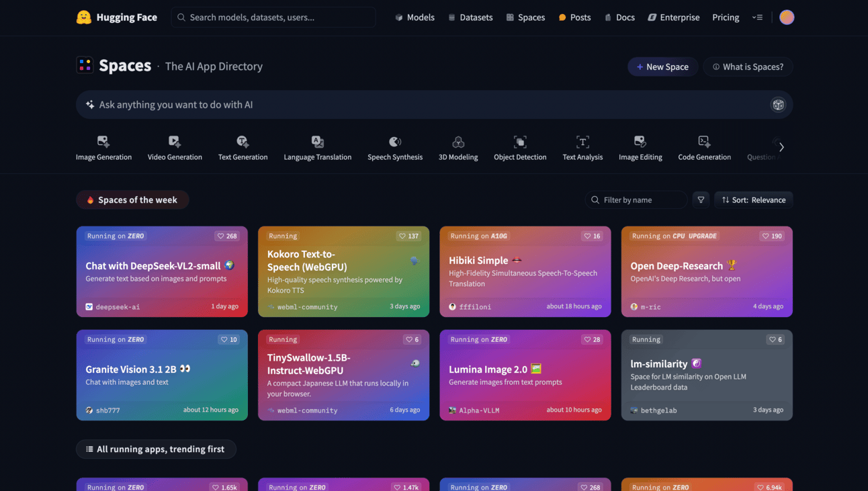Open the Hibiki Simple space card
Viewport: 868px width, 491px height.
coord(525,271)
